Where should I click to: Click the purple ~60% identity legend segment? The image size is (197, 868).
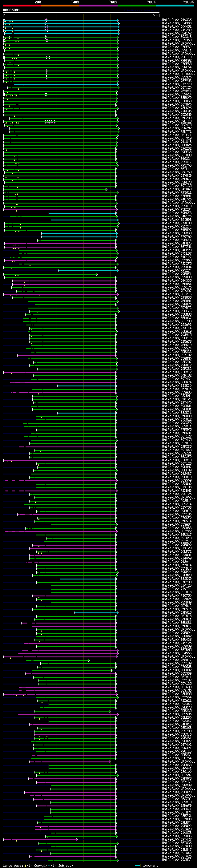[99, 6]
